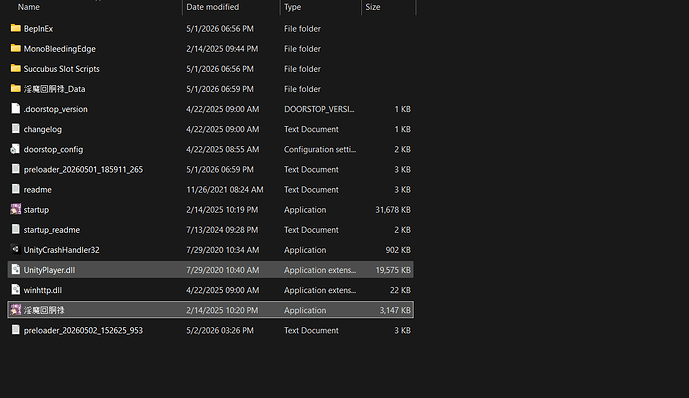The height and width of the screenshot is (398, 689).
Task: Select the changelog text file icon
Action: [15, 129]
